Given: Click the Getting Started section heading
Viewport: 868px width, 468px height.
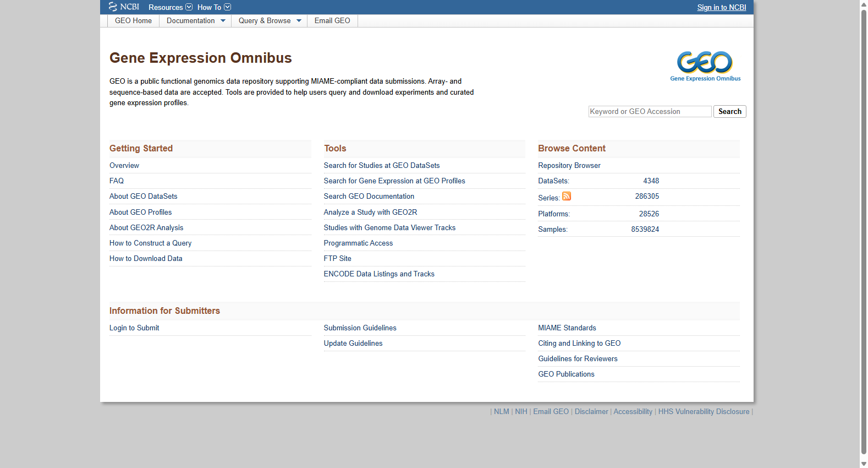Looking at the screenshot, I should [141, 148].
